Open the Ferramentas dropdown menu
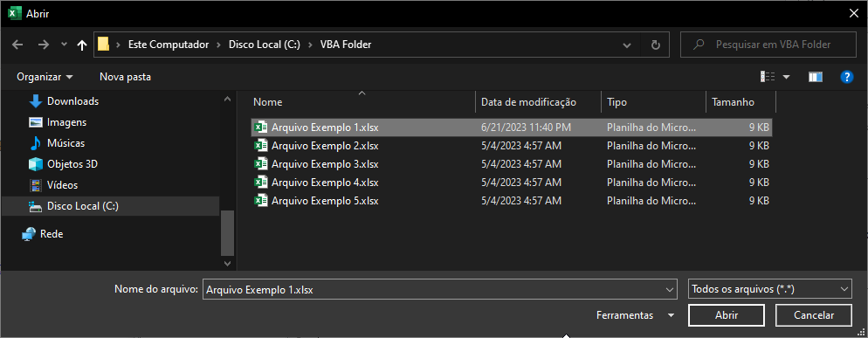 tap(636, 315)
